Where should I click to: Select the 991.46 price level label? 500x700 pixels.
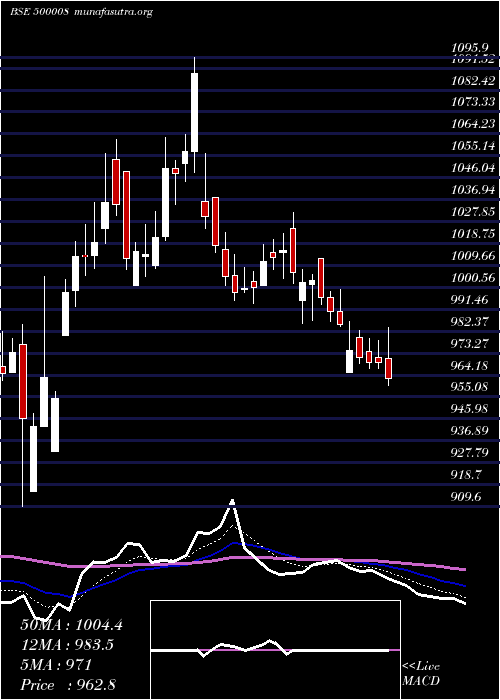coord(470,300)
